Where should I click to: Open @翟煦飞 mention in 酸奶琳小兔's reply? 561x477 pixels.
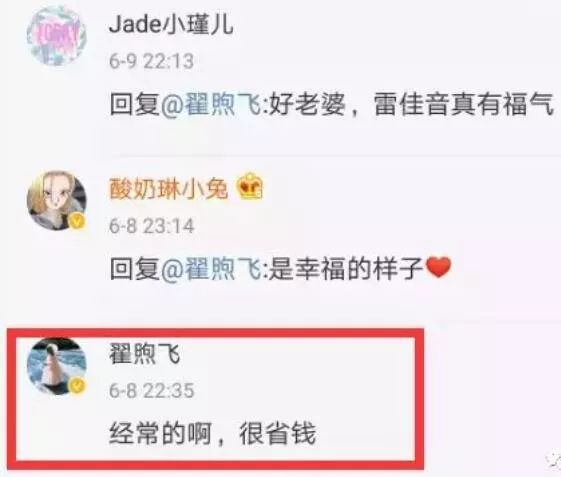click(211, 268)
